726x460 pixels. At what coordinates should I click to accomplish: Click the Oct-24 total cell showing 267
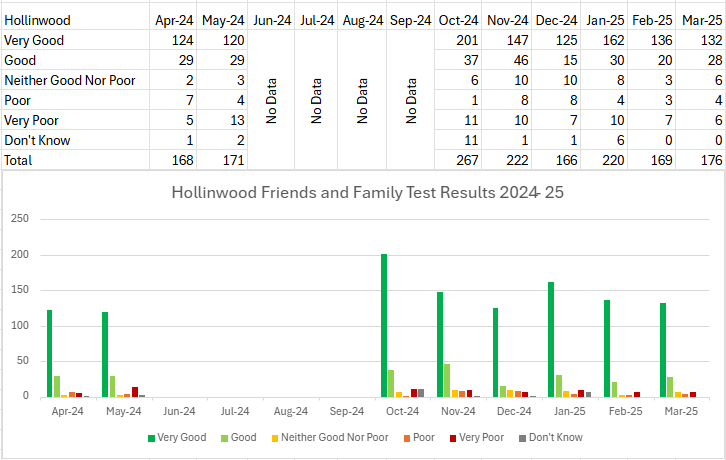[x=456, y=159]
